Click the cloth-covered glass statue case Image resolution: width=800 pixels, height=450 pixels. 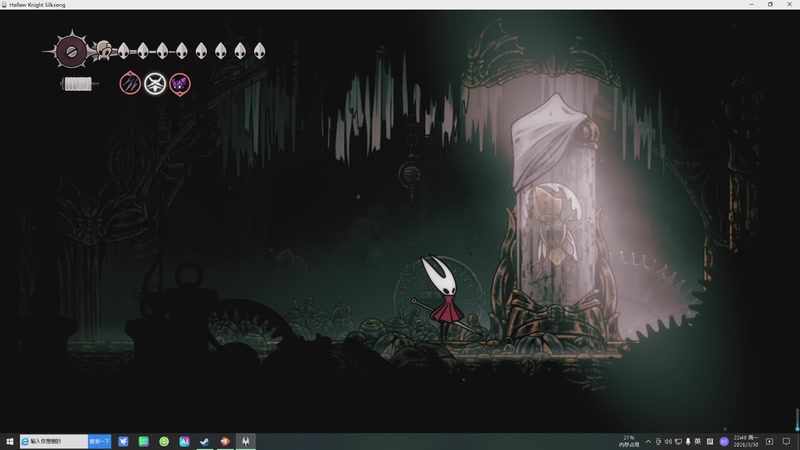click(556, 219)
